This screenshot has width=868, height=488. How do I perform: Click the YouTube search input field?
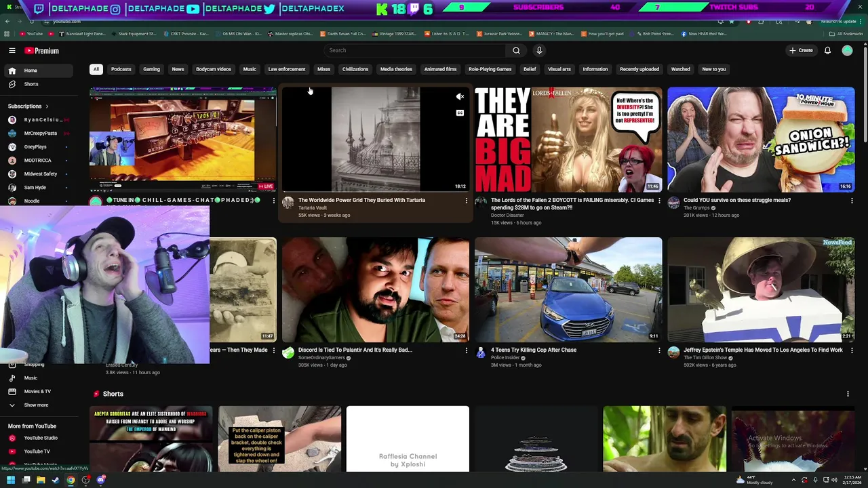[414, 50]
